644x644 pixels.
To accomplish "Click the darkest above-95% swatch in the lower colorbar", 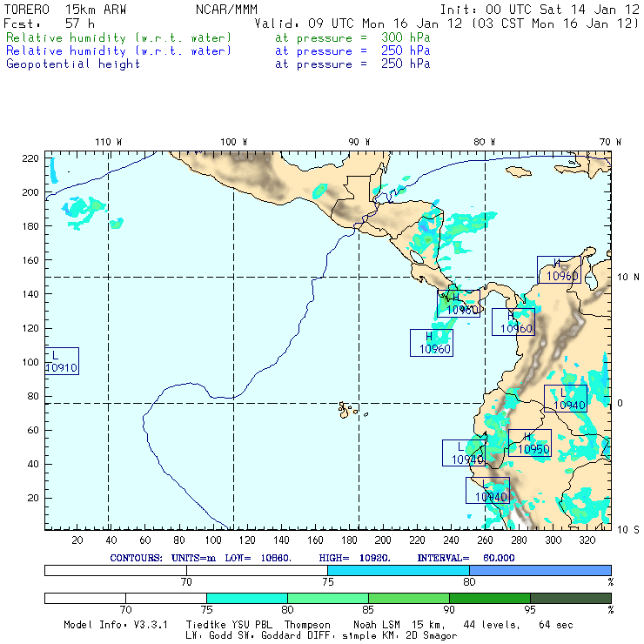I will 571,598.
